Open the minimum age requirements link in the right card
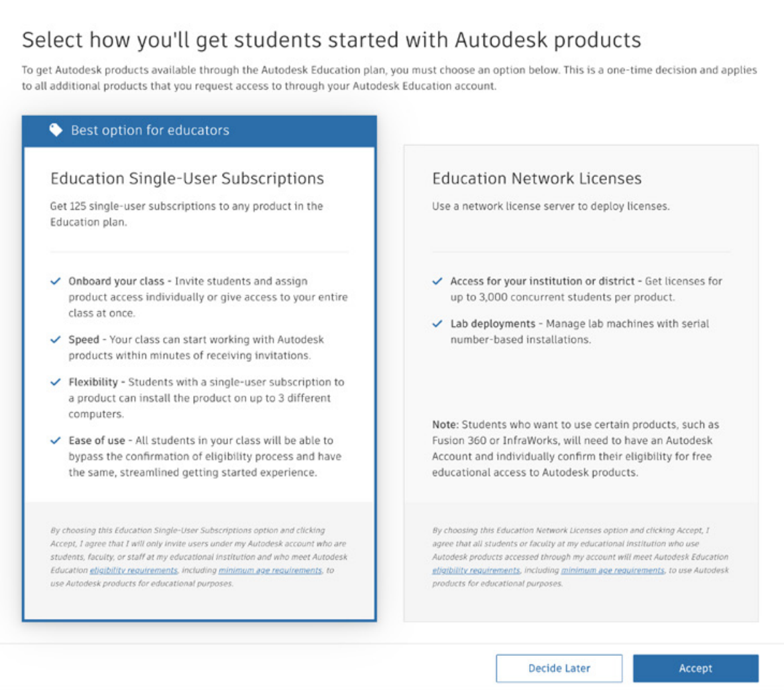This screenshot has width=784, height=690. click(612, 572)
